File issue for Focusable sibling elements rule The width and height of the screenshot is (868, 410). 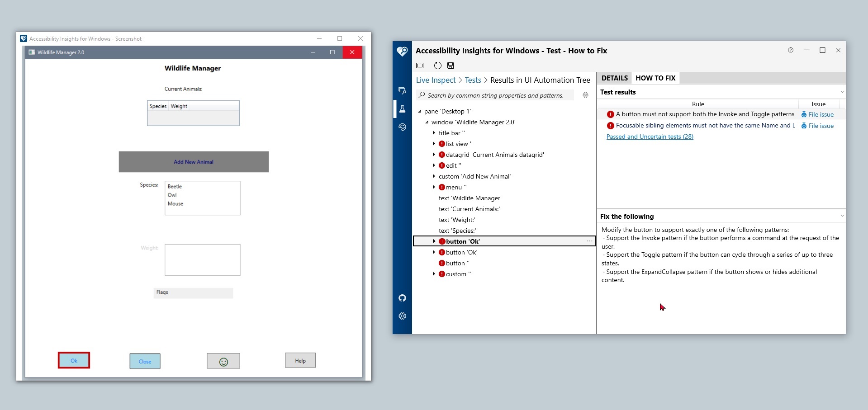click(817, 126)
